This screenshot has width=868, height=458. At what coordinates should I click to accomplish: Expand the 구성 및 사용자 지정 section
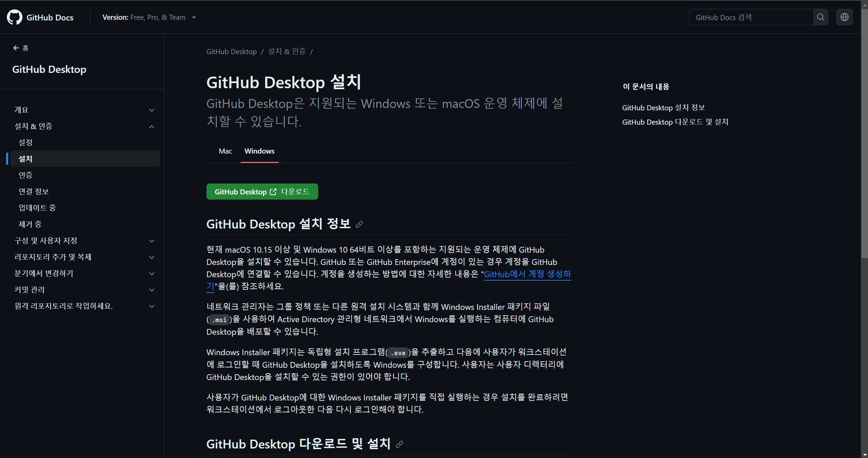84,241
